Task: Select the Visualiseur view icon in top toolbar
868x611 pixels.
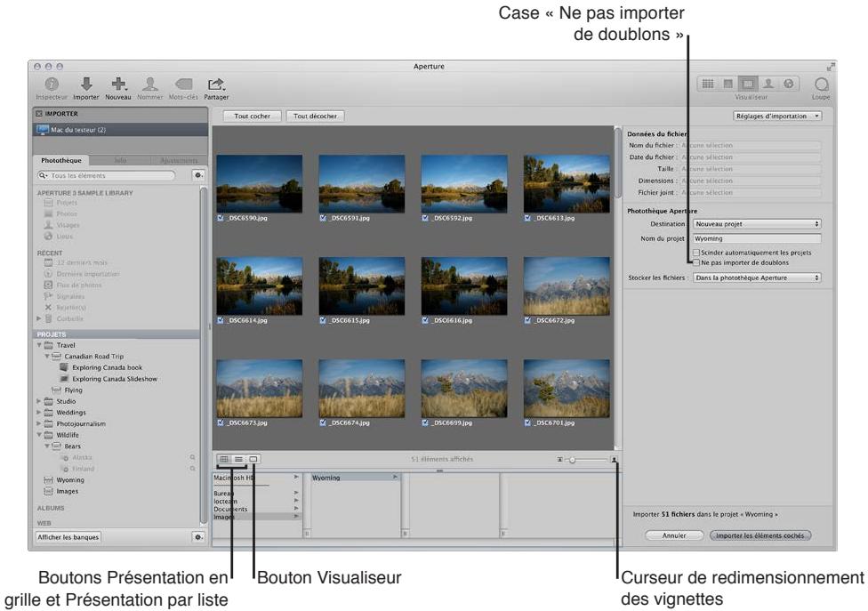Action: [748, 84]
